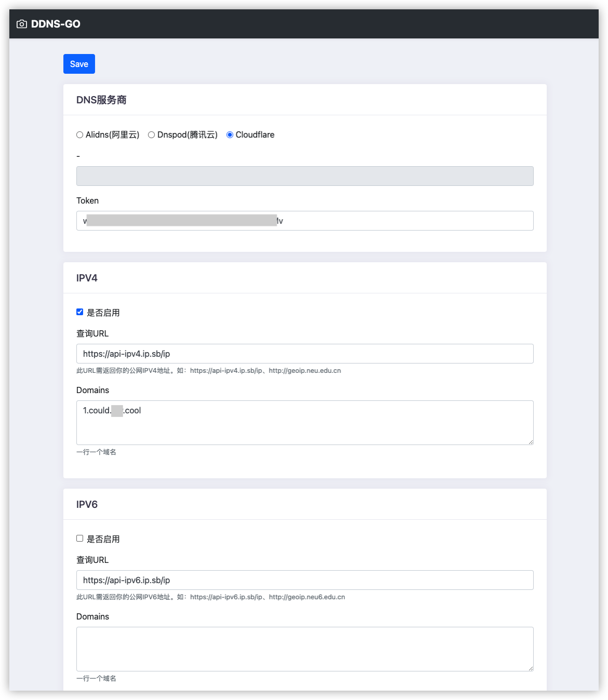This screenshot has width=608, height=700.
Task: Click the Token field label
Action: click(x=87, y=200)
